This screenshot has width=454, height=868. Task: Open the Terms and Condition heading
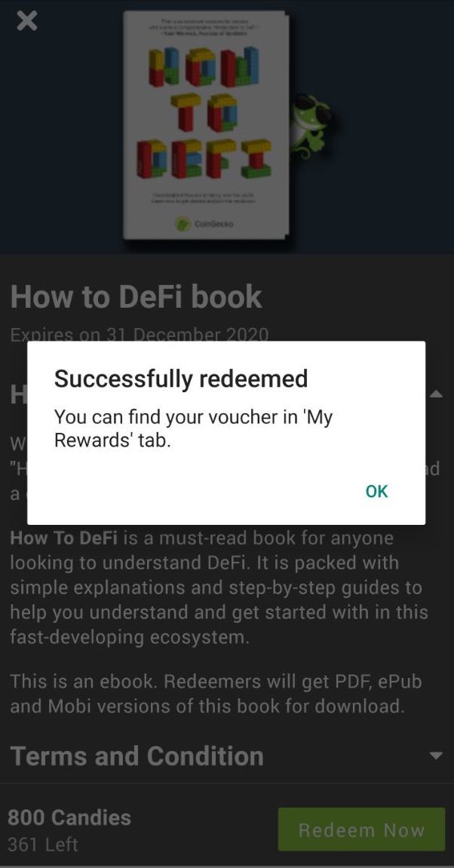(137, 756)
